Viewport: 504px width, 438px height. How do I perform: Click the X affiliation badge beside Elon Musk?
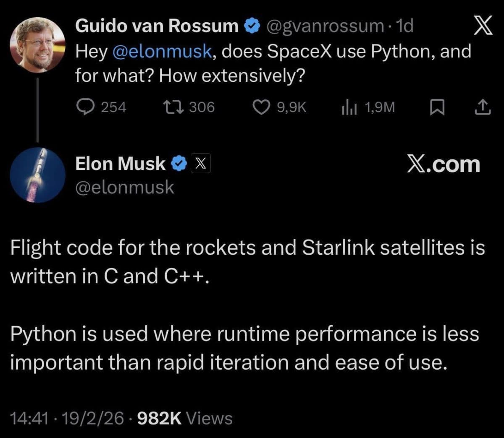(x=201, y=164)
